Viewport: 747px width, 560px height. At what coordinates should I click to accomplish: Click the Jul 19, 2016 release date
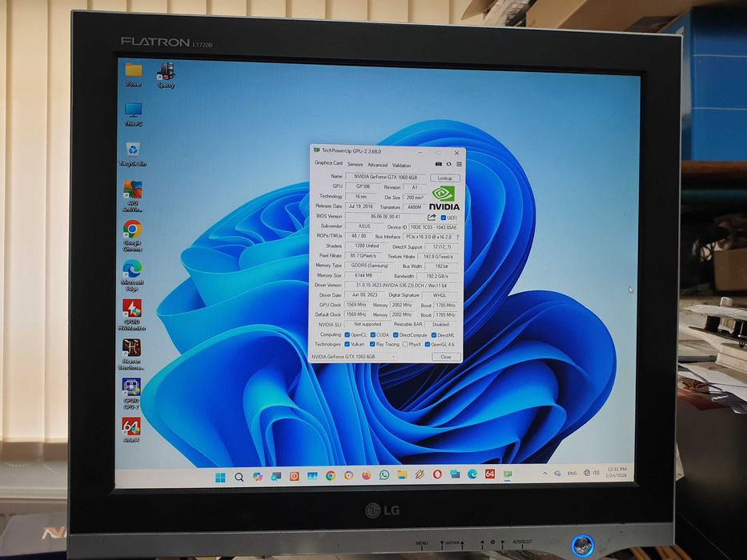360,206
